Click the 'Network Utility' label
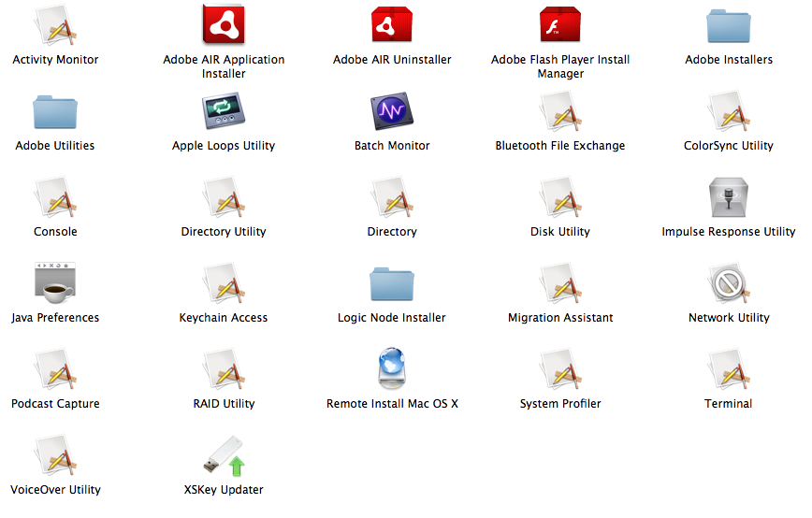Viewport: 812px width, 518px height. (x=729, y=318)
